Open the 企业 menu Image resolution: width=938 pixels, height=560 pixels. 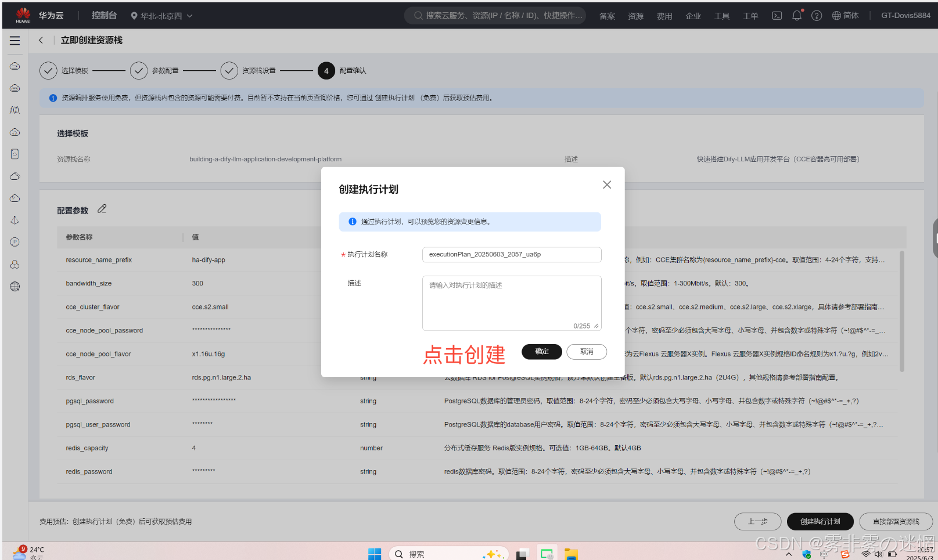point(693,16)
